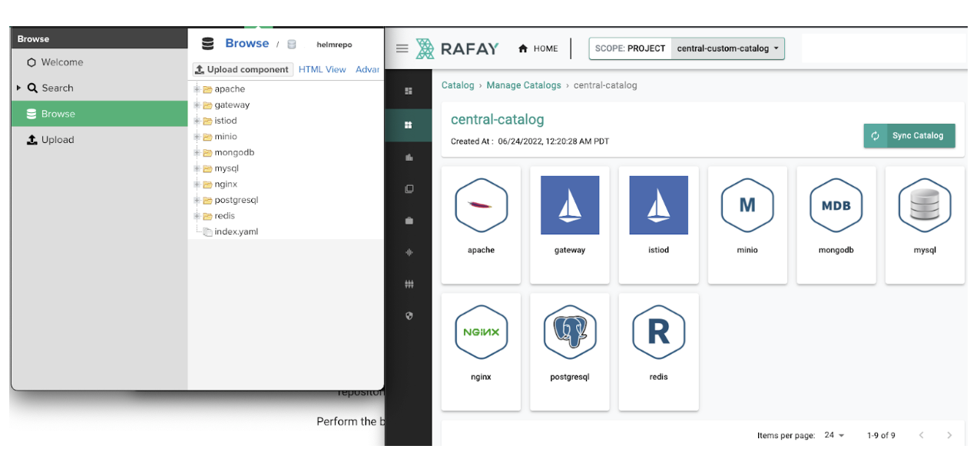Click helmrepo in the Browse breadcrumb

(334, 45)
